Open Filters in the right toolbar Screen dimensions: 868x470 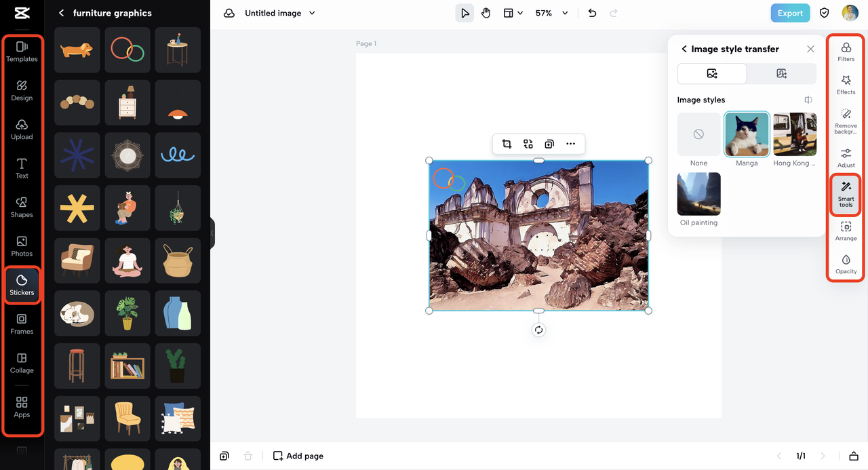click(x=846, y=52)
